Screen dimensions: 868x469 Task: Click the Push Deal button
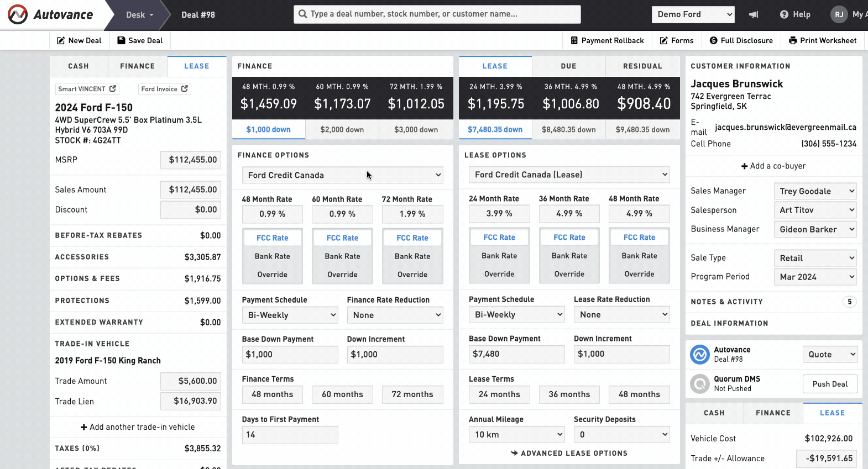pyautogui.click(x=830, y=384)
